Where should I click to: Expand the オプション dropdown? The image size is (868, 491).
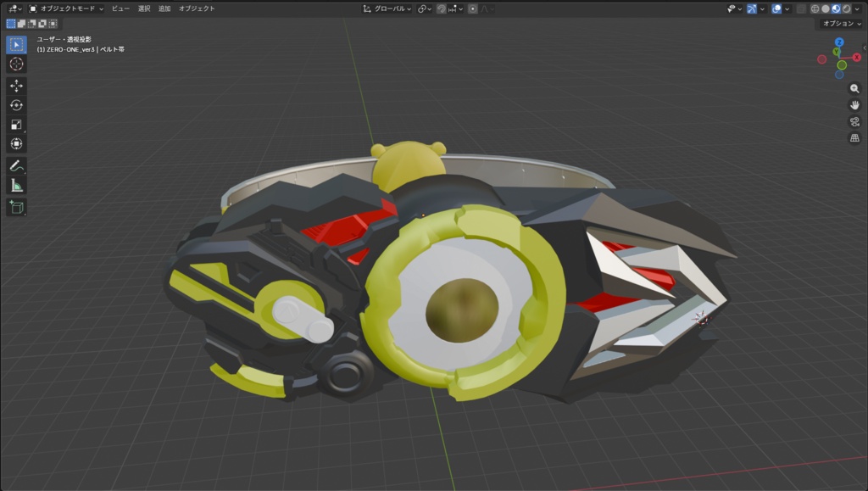point(842,23)
